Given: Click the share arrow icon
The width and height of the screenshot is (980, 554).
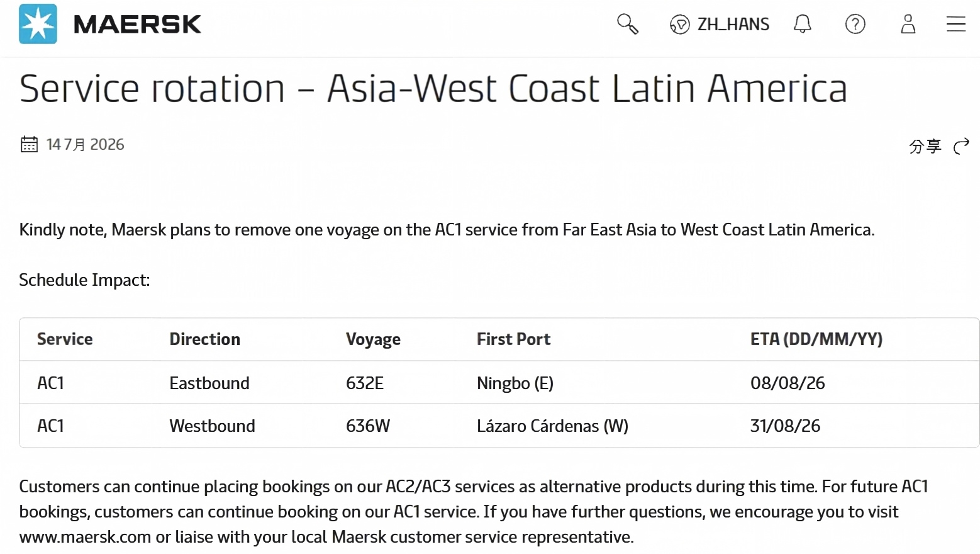Looking at the screenshot, I should click(x=961, y=146).
